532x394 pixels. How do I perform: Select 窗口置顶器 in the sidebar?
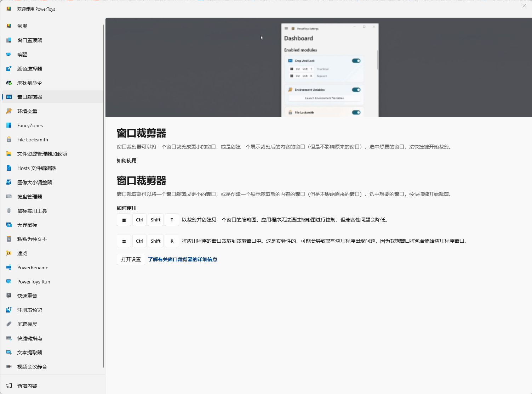pos(52,40)
